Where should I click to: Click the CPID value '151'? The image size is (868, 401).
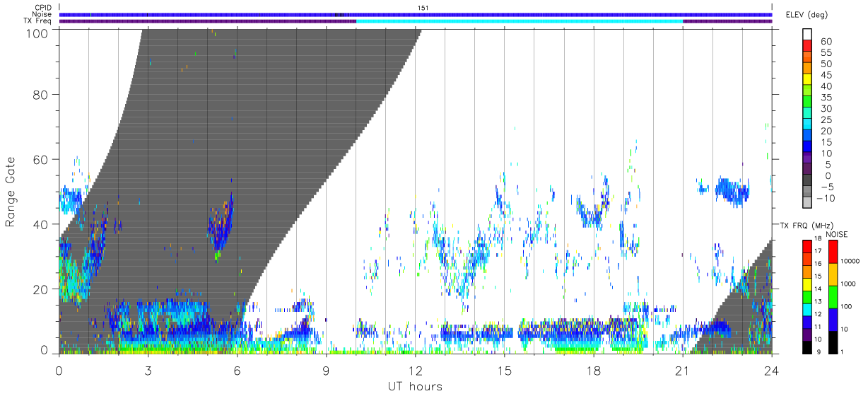tap(423, 8)
